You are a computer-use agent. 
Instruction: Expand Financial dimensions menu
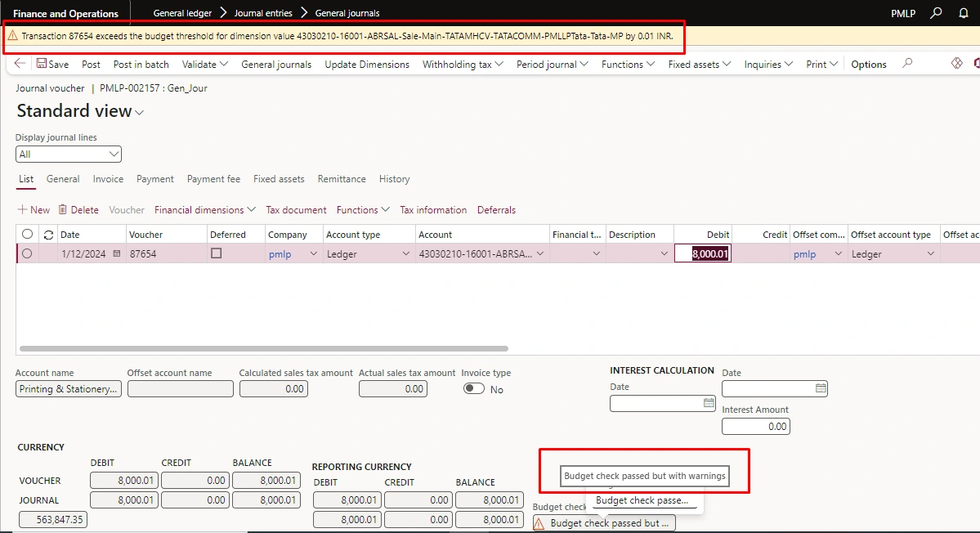(x=205, y=209)
